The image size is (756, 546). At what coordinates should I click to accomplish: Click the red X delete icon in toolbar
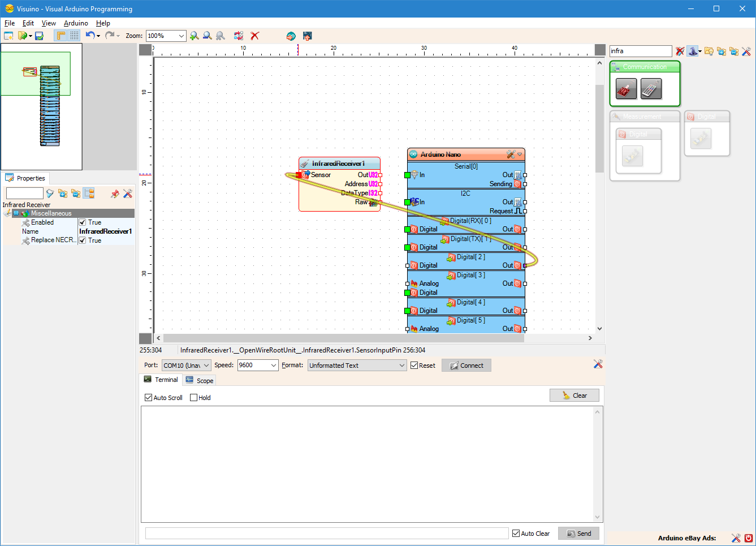point(255,36)
